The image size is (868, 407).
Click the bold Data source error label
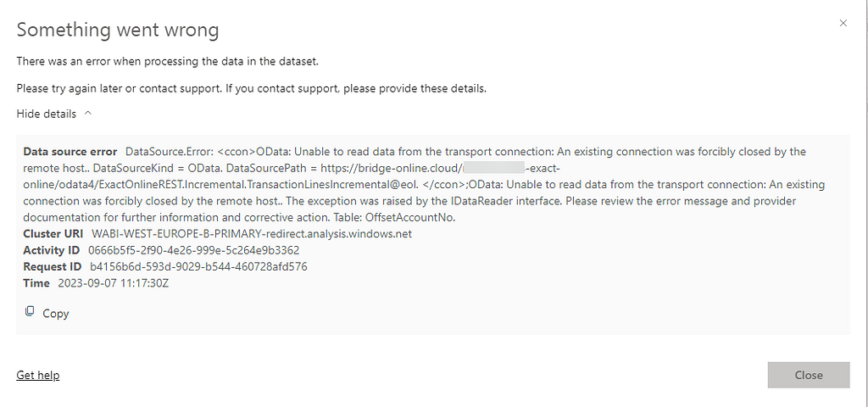70,152
